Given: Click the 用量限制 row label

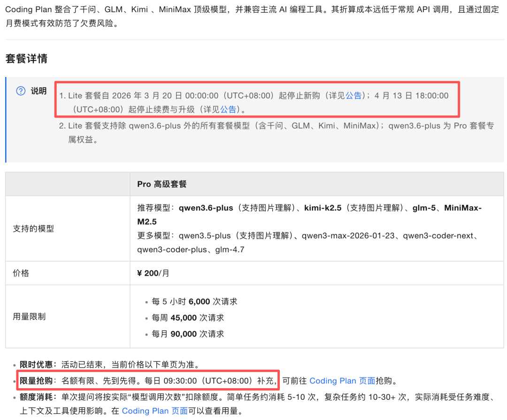Looking at the screenshot, I should tap(29, 317).
